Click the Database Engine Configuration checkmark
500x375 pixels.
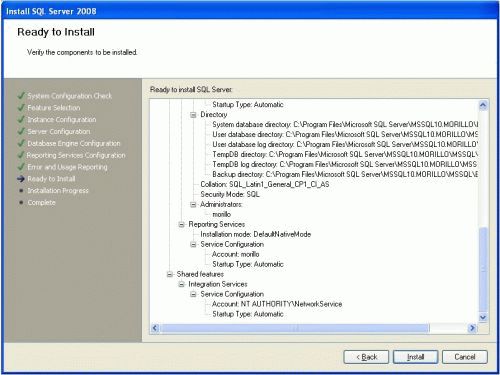pos(21,143)
